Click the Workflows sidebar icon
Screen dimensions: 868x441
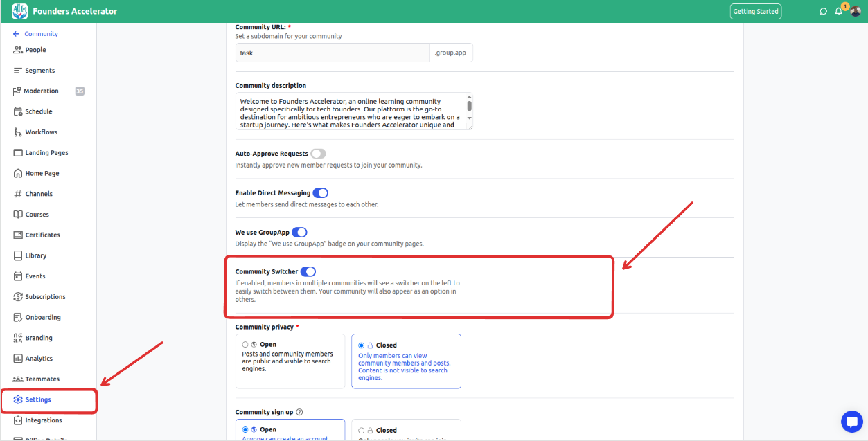(x=18, y=132)
